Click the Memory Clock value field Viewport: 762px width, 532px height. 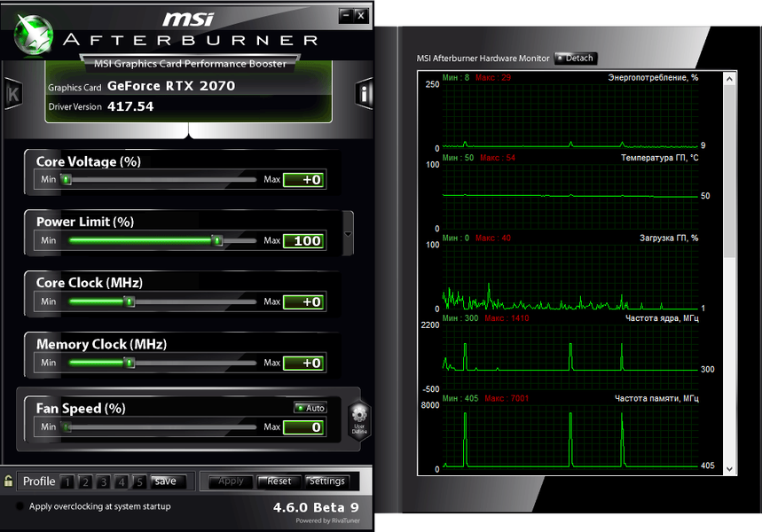point(304,364)
